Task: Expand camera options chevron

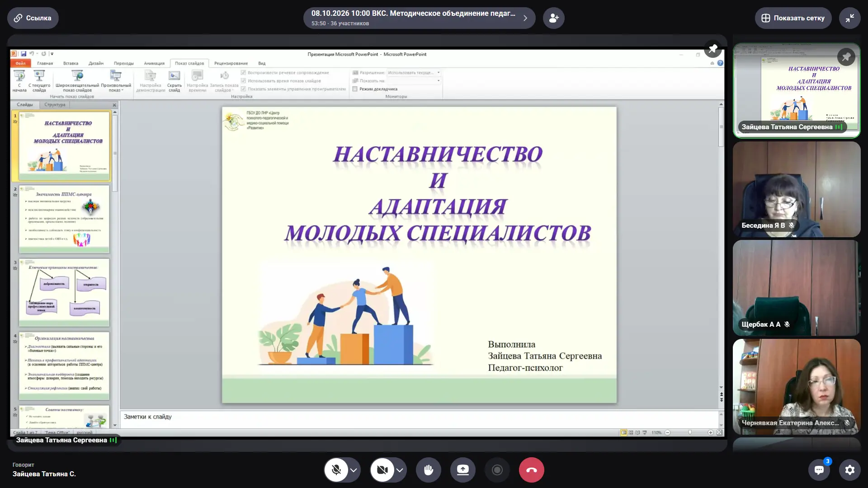Action: pyautogui.click(x=400, y=470)
